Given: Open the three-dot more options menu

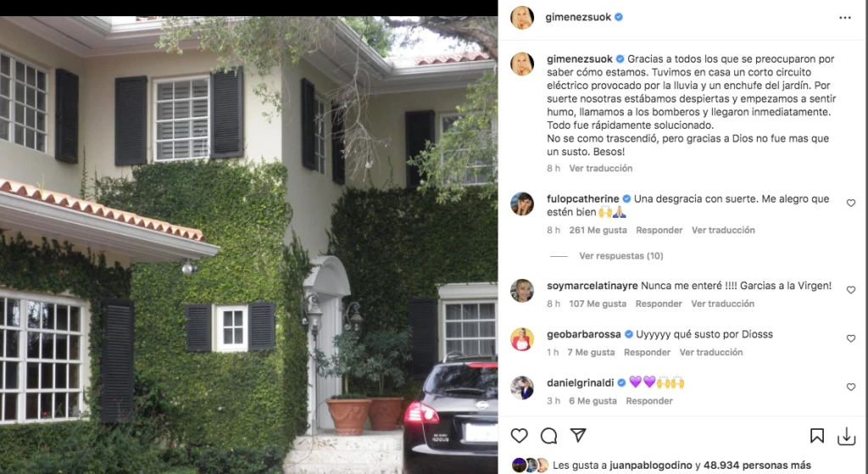Looking at the screenshot, I should (x=845, y=18).
